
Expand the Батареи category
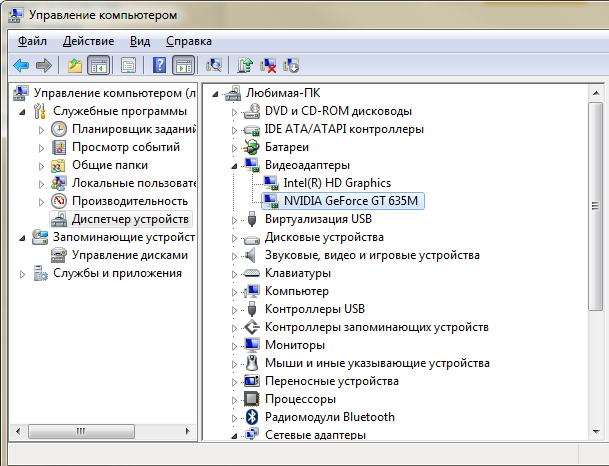coord(234,148)
